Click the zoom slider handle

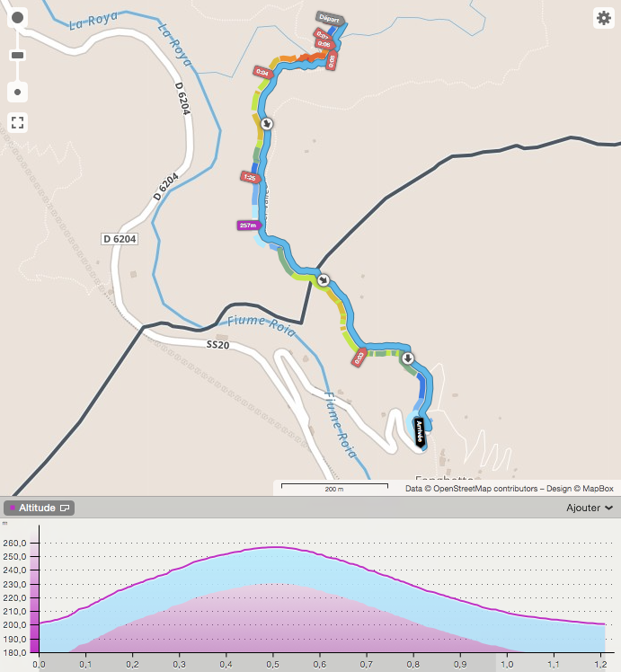pyautogui.click(x=18, y=56)
